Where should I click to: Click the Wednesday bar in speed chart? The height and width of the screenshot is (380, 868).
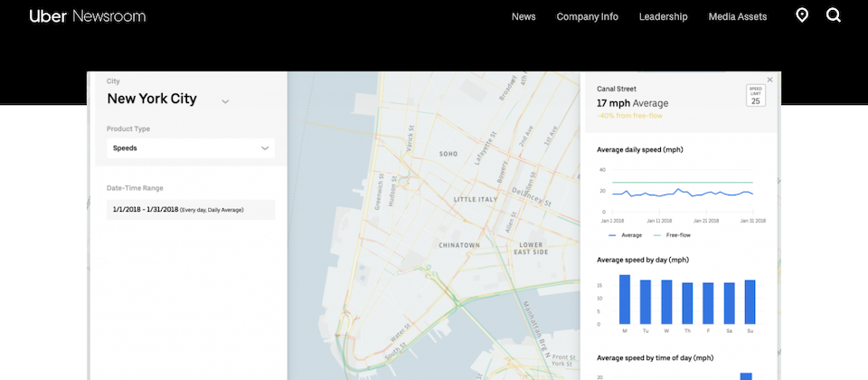click(666, 302)
